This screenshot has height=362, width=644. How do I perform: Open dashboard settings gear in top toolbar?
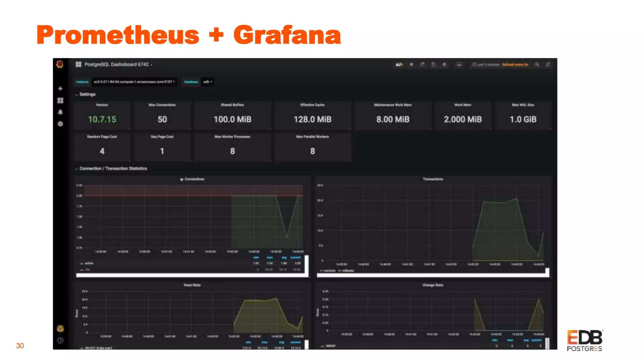[x=444, y=64]
